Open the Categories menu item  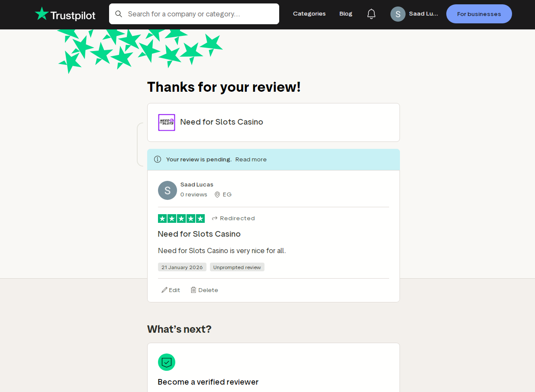point(309,14)
